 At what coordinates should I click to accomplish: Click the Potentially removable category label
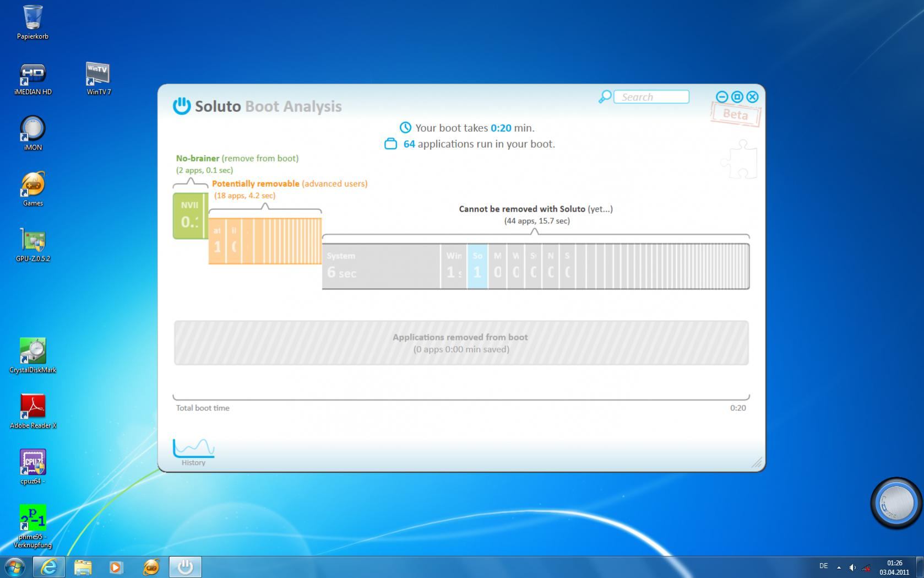tap(290, 183)
